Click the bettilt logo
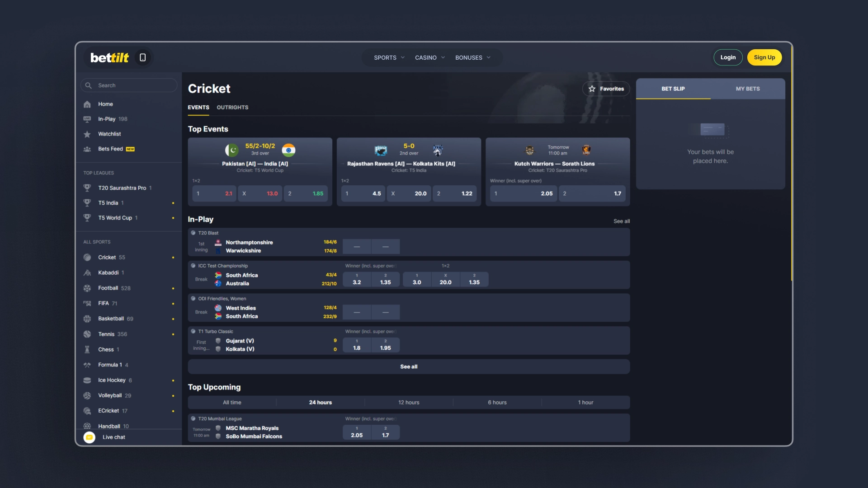 point(109,57)
